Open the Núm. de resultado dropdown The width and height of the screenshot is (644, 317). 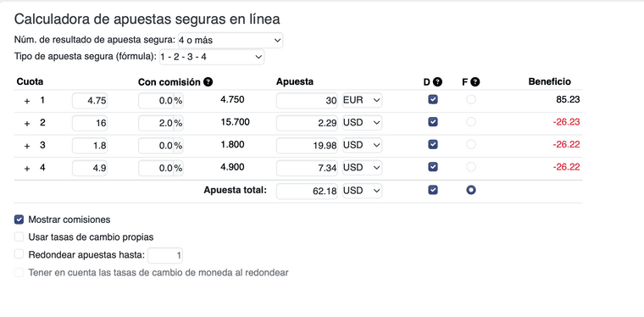[x=230, y=40]
